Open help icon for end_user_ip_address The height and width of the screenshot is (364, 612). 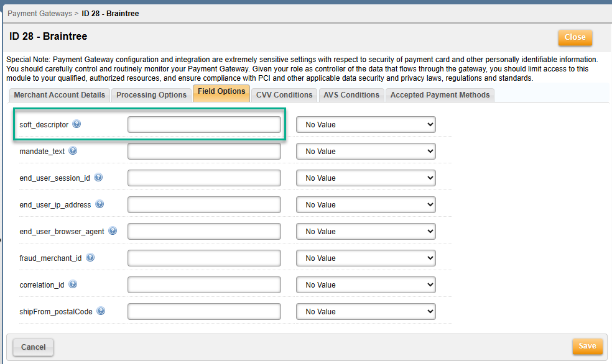pyautogui.click(x=100, y=204)
